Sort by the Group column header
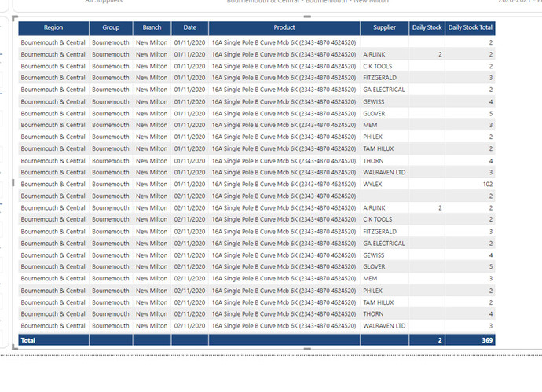The width and height of the screenshot is (542, 392). click(111, 27)
